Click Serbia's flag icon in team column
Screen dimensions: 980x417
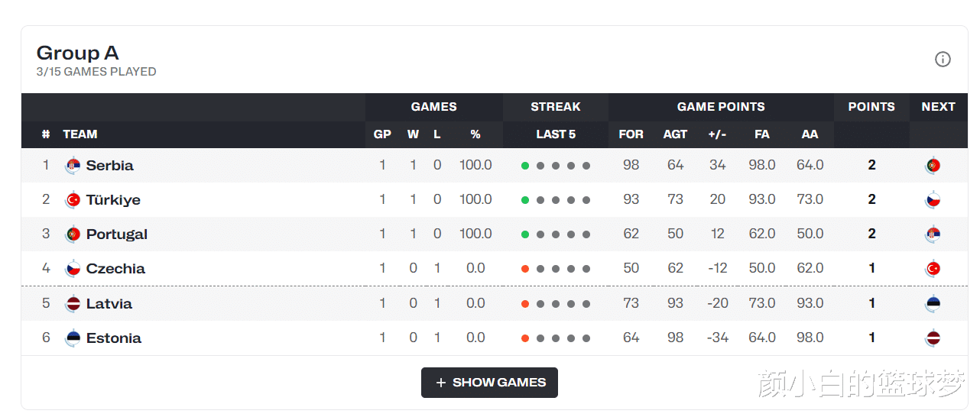[x=73, y=166]
